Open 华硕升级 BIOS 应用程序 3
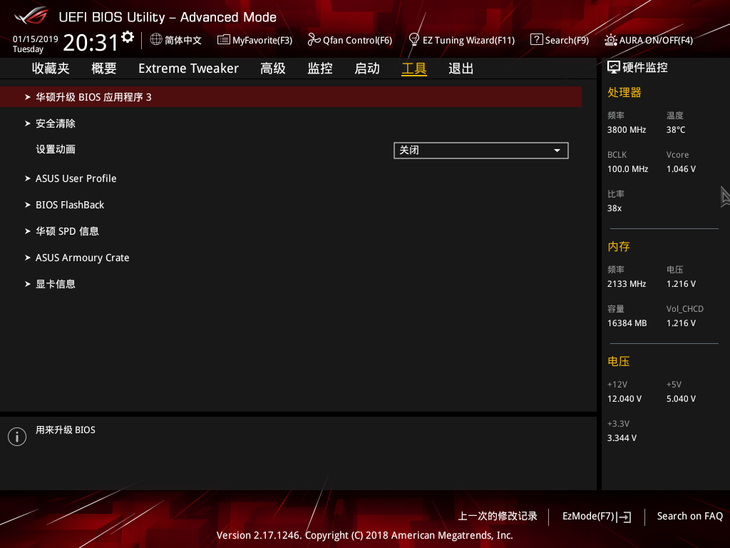The height and width of the screenshot is (548, 730). 291,97
